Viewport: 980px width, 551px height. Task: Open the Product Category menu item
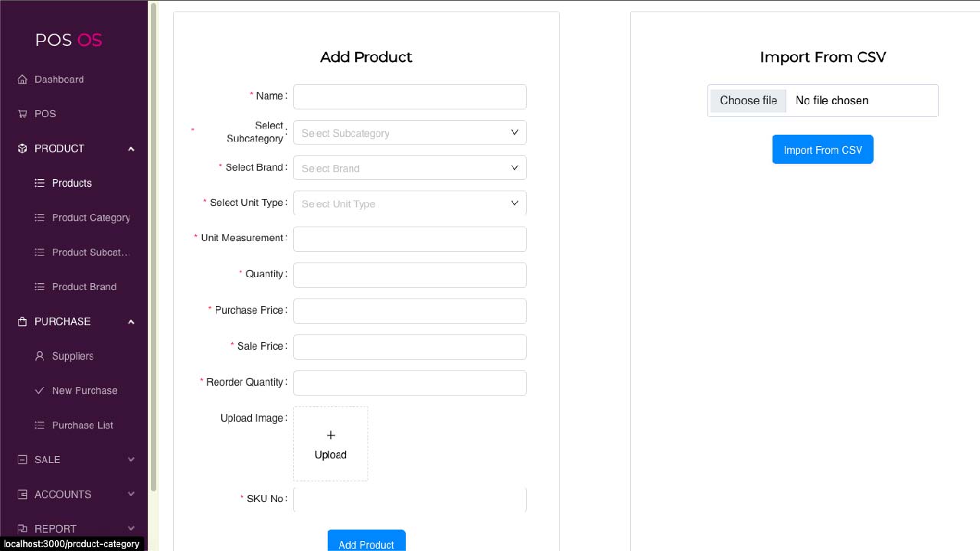pyautogui.click(x=90, y=218)
